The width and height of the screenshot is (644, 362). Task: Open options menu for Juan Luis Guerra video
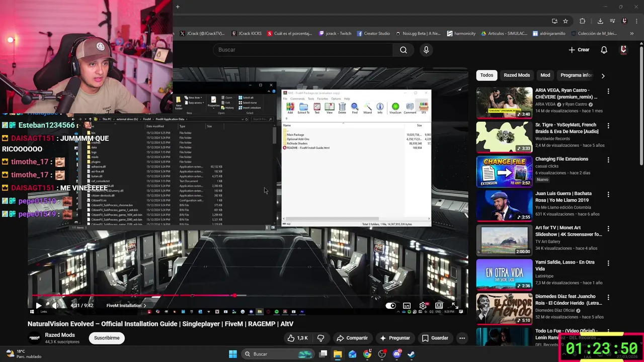[608, 194]
